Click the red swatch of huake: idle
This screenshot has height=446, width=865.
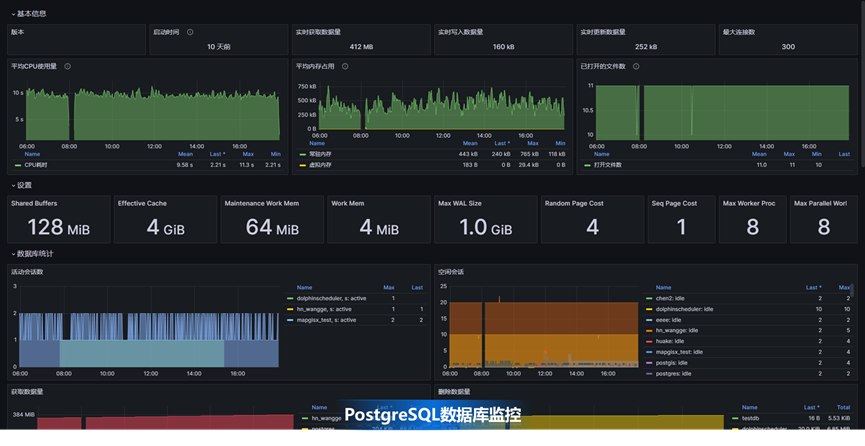pos(649,341)
